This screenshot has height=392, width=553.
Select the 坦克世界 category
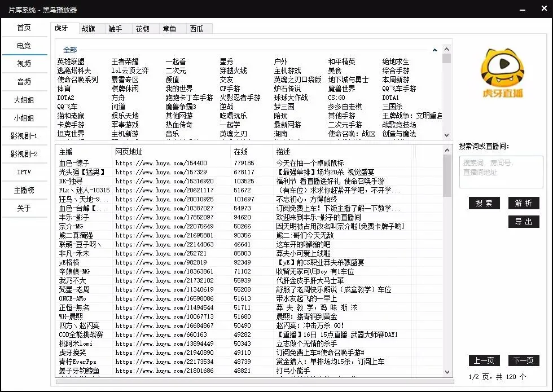(71, 134)
